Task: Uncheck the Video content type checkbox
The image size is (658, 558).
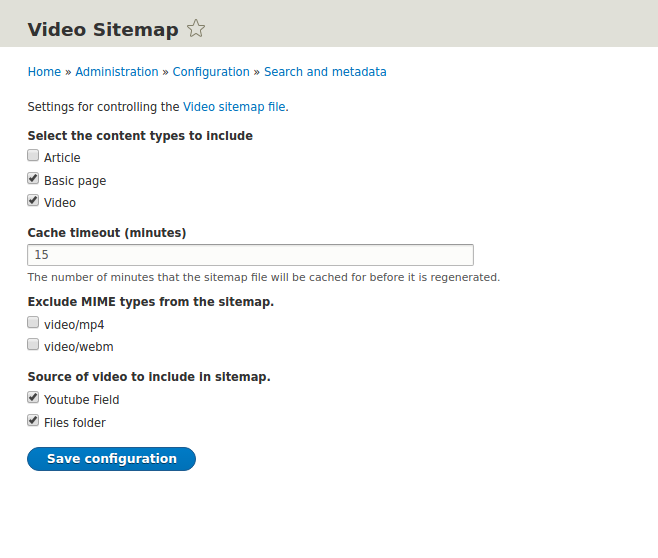Action: pyautogui.click(x=33, y=201)
